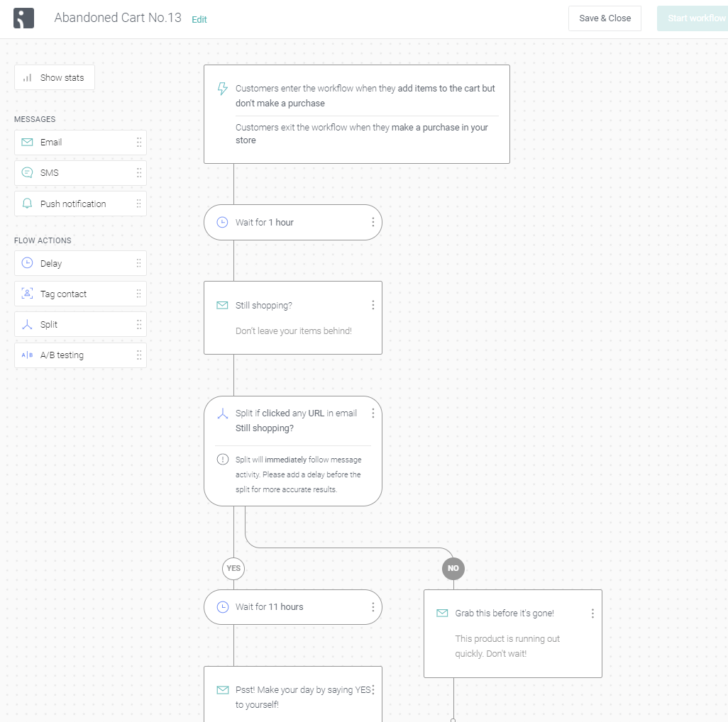Select the Push notification block
This screenshot has width=728, height=722.
pos(80,204)
